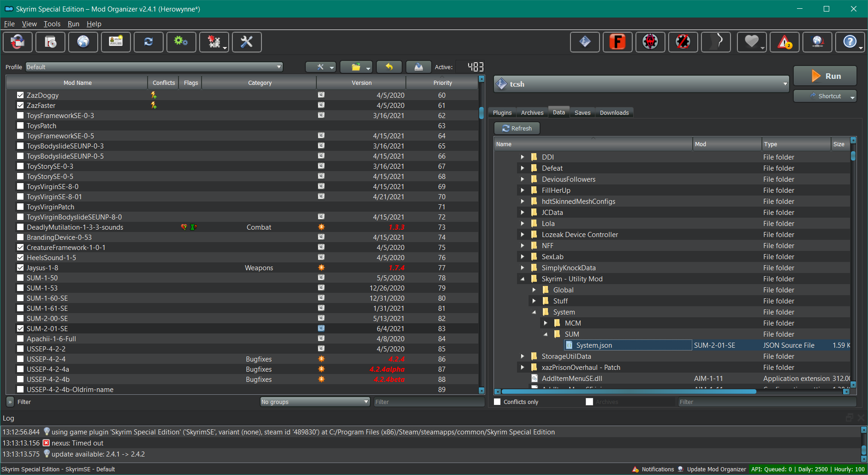
Task: Switch to the Downloads tab
Action: point(614,113)
